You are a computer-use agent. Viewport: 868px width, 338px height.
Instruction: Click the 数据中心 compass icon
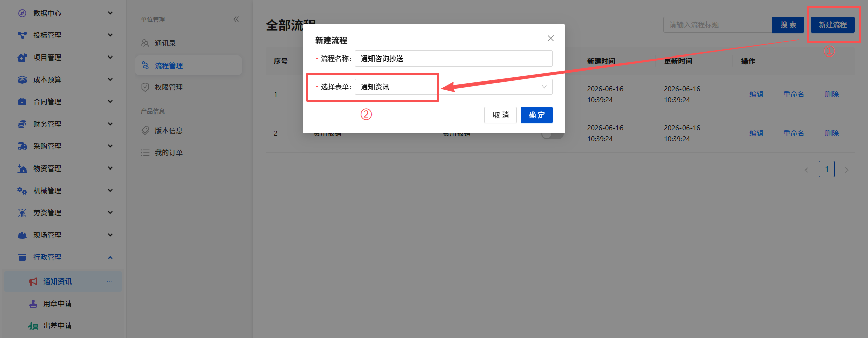coord(22,13)
